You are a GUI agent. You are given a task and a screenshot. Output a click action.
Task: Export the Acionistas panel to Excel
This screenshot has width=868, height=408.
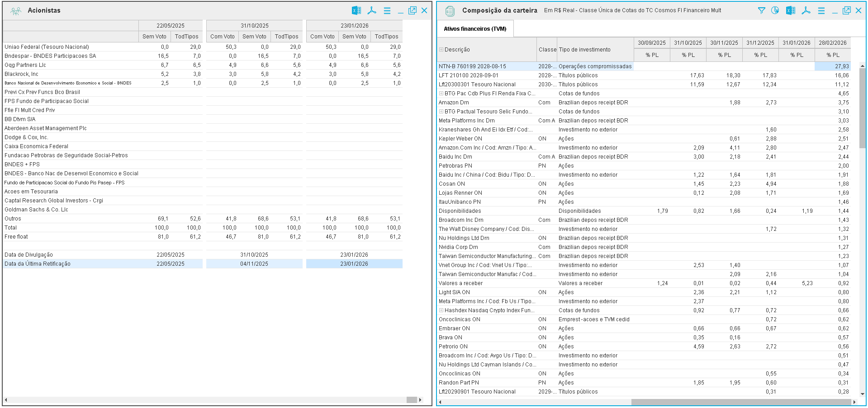[356, 10]
